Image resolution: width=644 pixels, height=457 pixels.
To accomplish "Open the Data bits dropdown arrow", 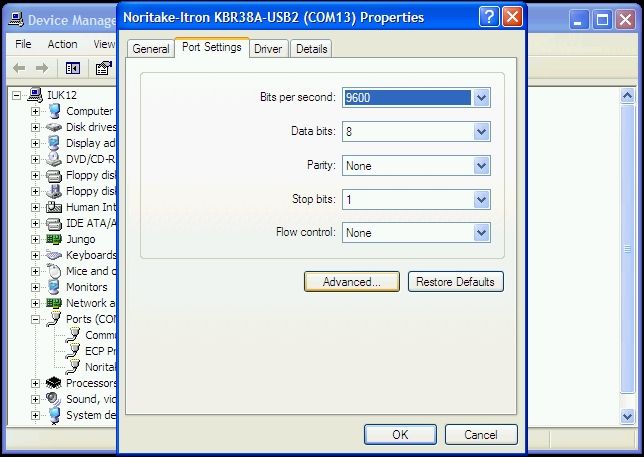I will 481,132.
